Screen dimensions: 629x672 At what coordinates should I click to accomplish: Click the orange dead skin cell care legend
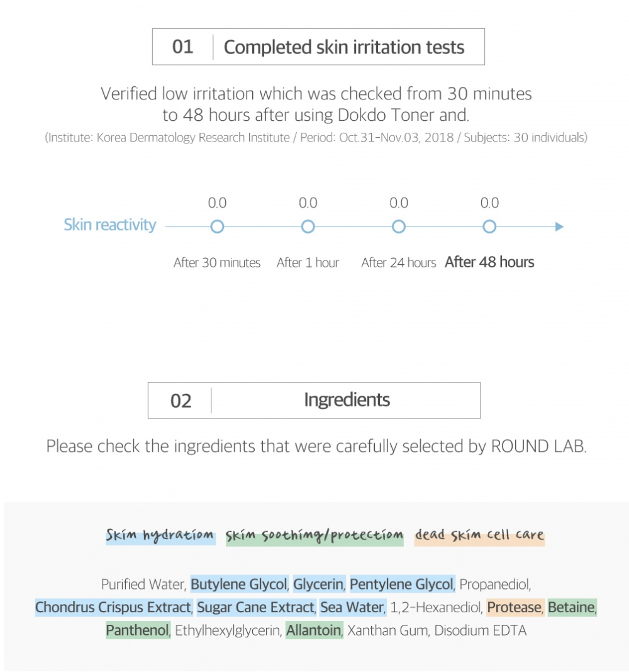(479, 535)
